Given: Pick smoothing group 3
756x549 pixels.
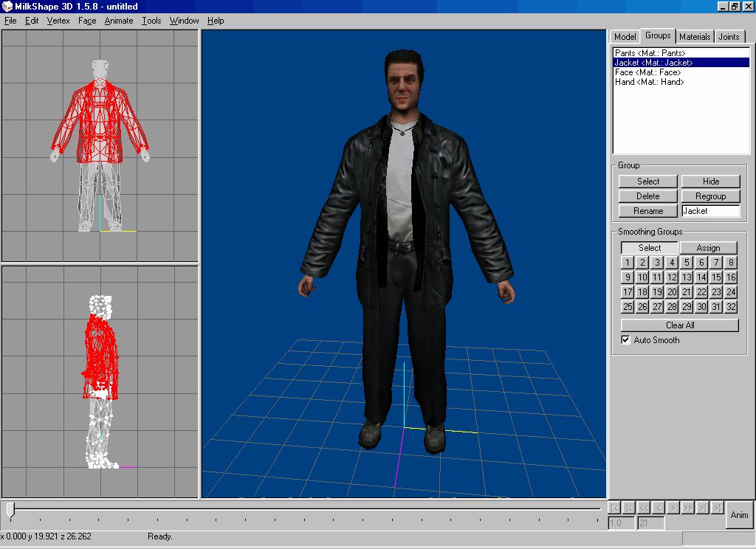Looking at the screenshot, I should (656, 263).
